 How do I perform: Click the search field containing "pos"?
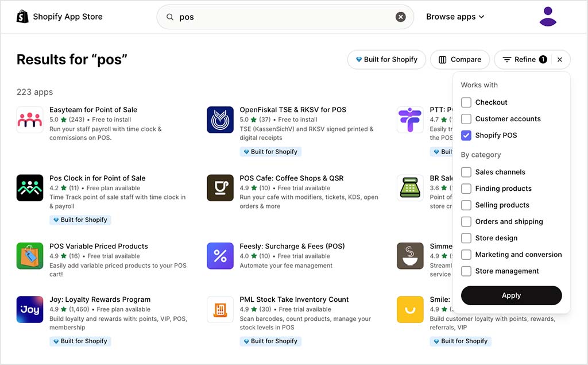coord(285,17)
